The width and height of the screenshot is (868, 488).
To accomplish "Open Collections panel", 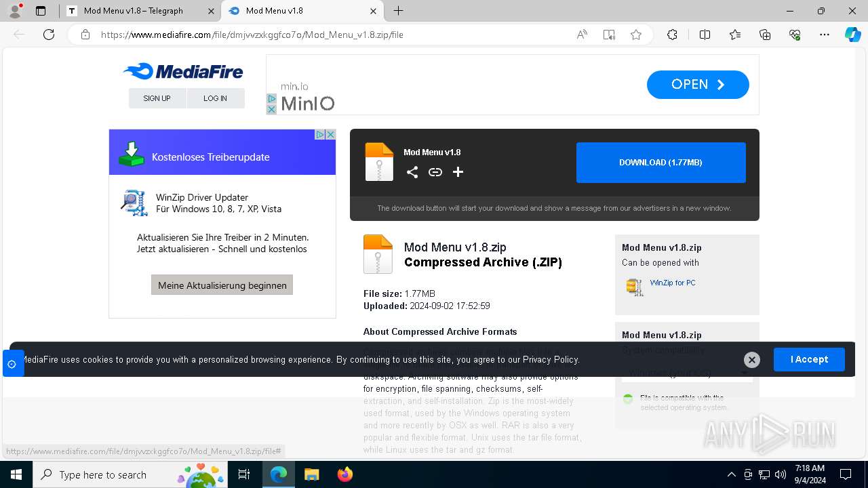I will click(765, 35).
